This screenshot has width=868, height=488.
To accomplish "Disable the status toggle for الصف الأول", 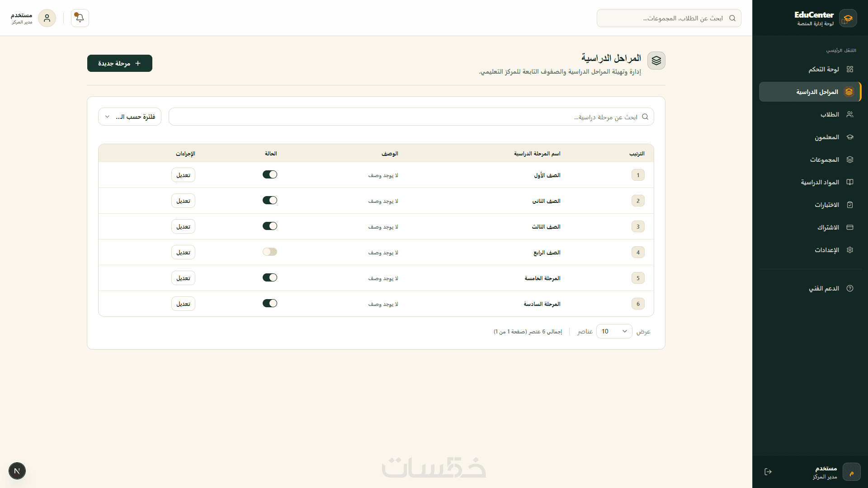I will coord(270,174).
